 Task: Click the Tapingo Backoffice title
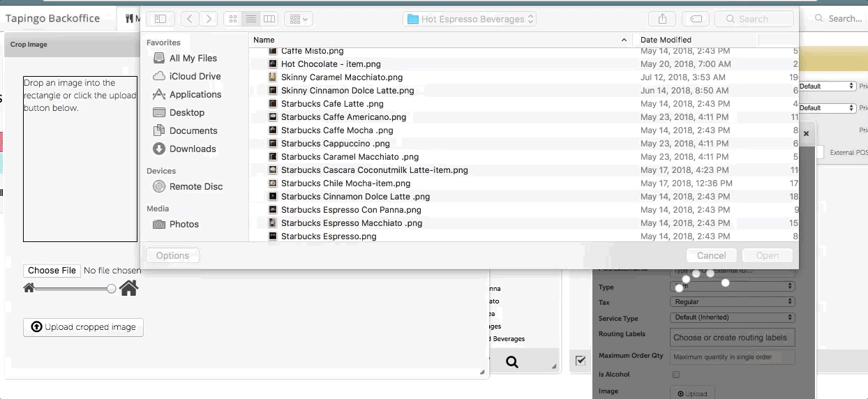53,18
